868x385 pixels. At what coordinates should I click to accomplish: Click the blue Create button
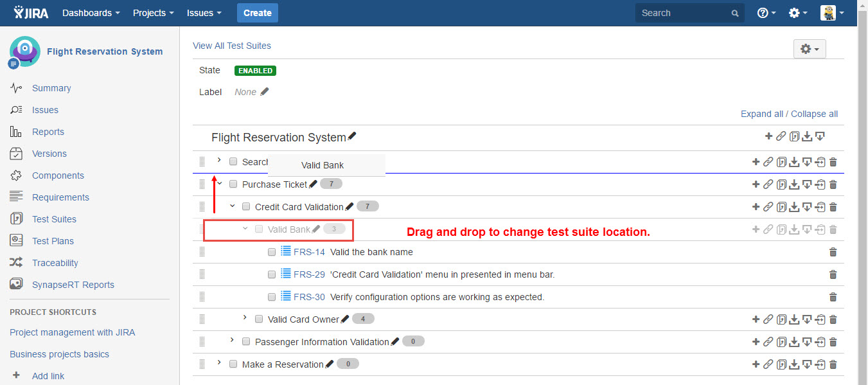[258, 13]
